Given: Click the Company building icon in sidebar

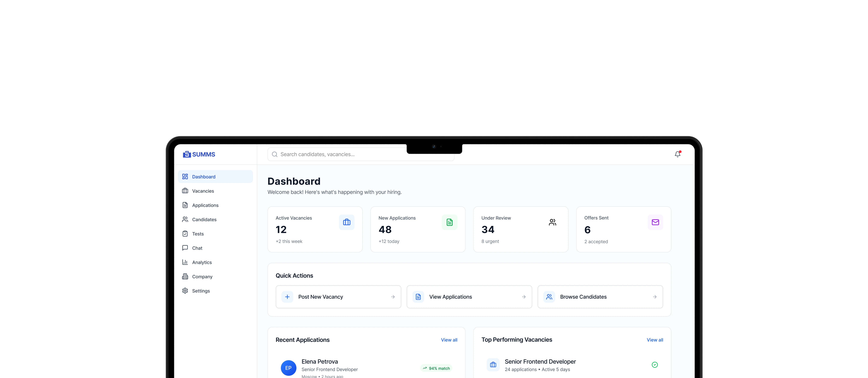Looking at the screenshot, I should click(x=185, y=276).
